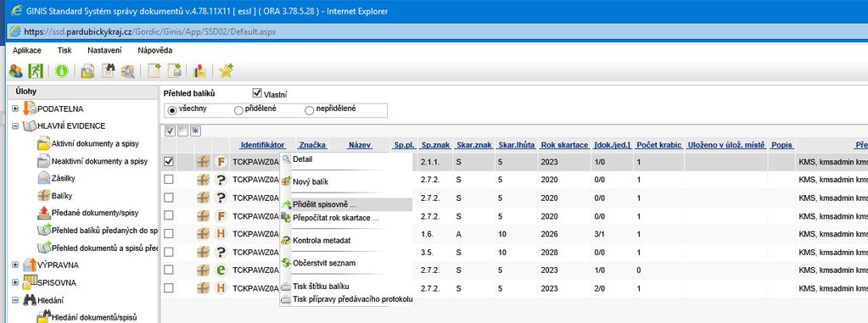Select the nepřidělené radio button

[x=310, y=110]
